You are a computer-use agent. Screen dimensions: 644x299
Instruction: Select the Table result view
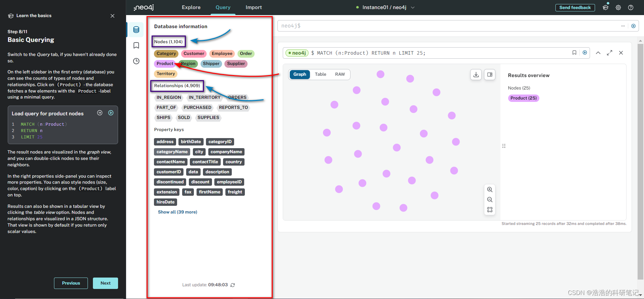click(x=320, y=74)
